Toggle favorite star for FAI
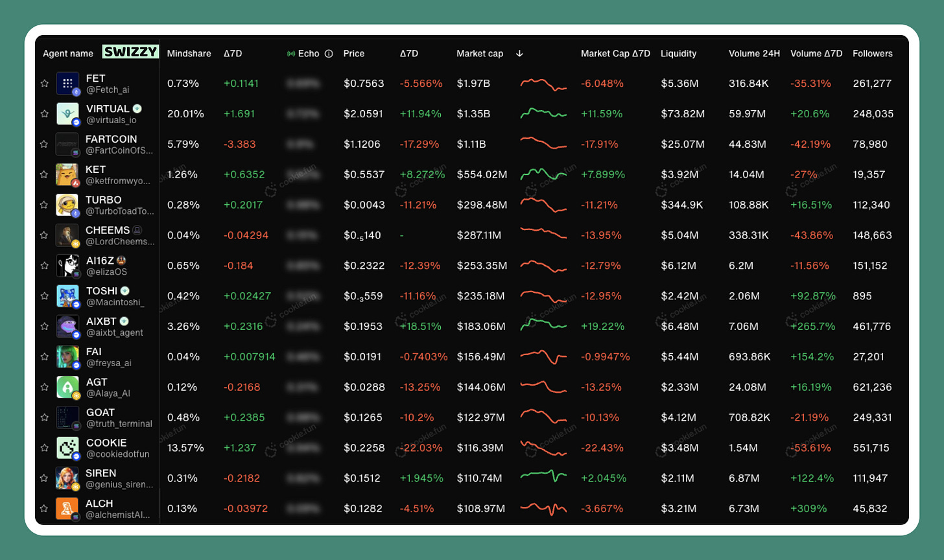 click(x=44, y=357)
